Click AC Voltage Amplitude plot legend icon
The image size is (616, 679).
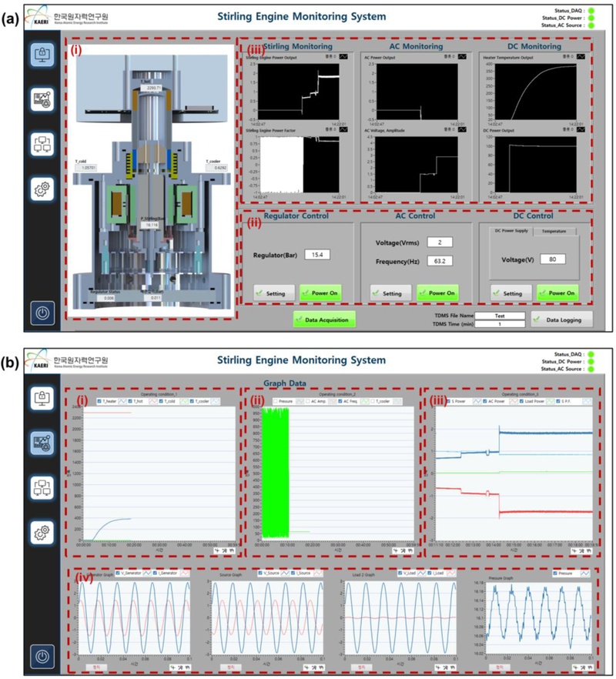(x=462, y=129)
